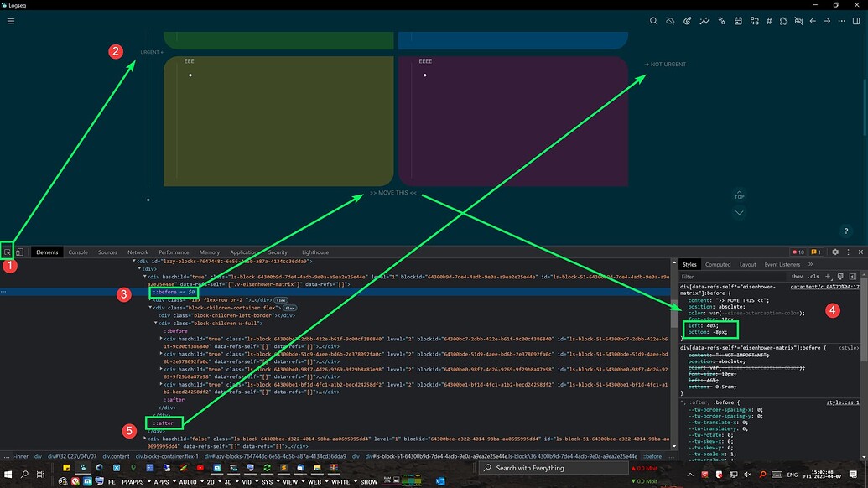The height and width of the screenshot is (488, 868).
Task: Toggle the .cls class editor in Styles panel
Action: 815,277
